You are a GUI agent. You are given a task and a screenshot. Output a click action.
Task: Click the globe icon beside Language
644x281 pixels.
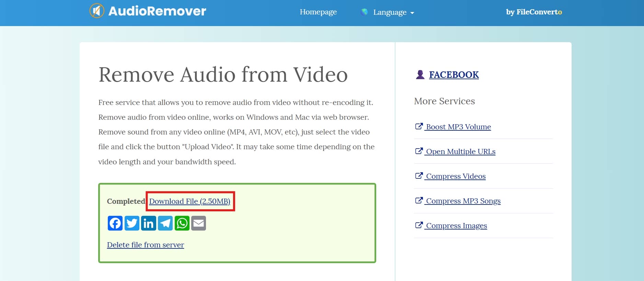tap(364, 12)
